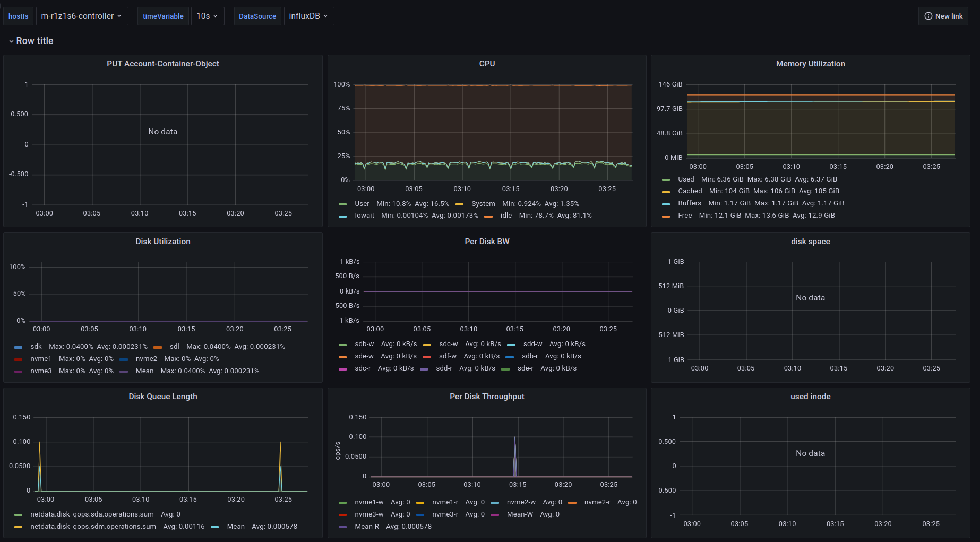The image size is (980, 542).
Task: Open the CPU panel title menu
Action: [x=487, y=64]
